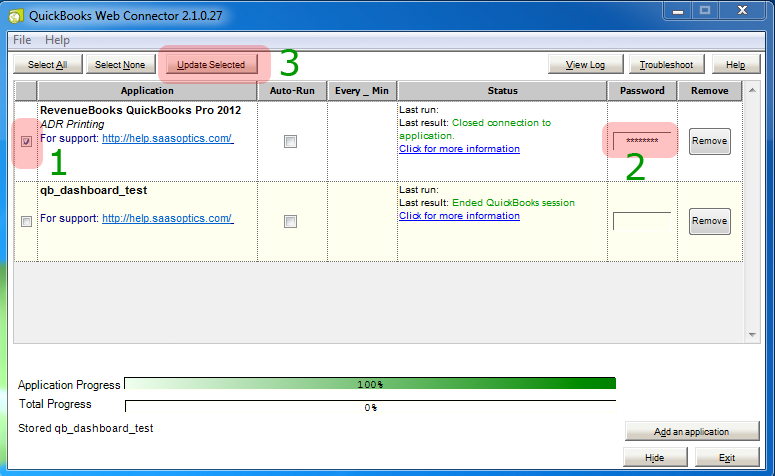
Task: Enable Auto-Run for RevenueBooks QuickBooks Pro 2012
Action: click(x=291, y=142)
